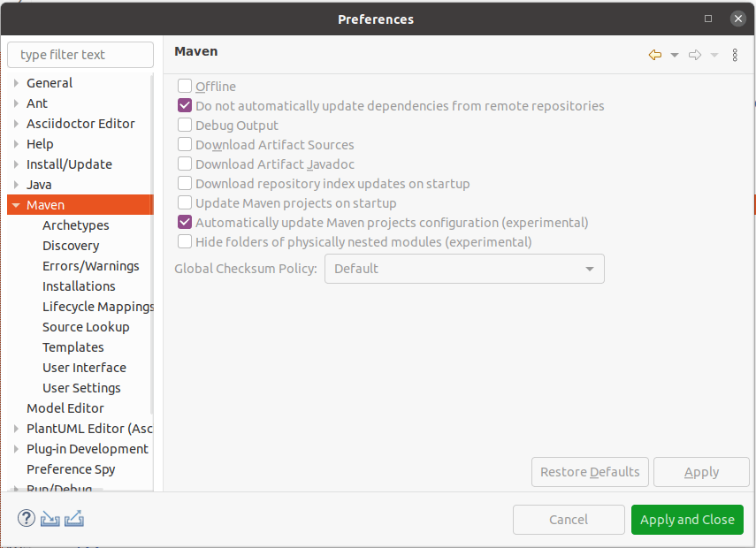
Task: Click the filter text field
Action: 80,54
